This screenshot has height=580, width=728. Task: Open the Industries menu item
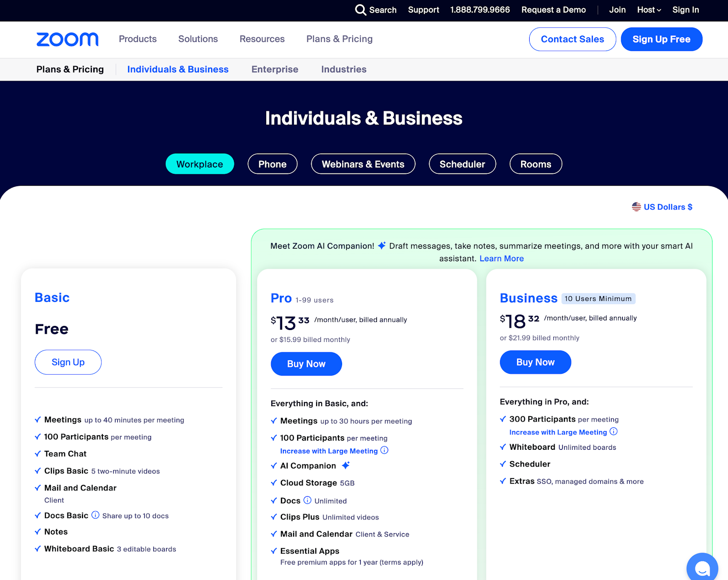[x=343, y=69]
